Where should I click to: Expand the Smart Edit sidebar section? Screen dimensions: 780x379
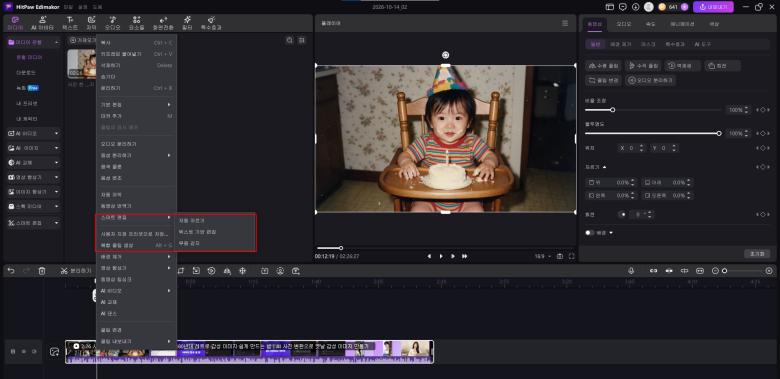[x=33, y=223]
